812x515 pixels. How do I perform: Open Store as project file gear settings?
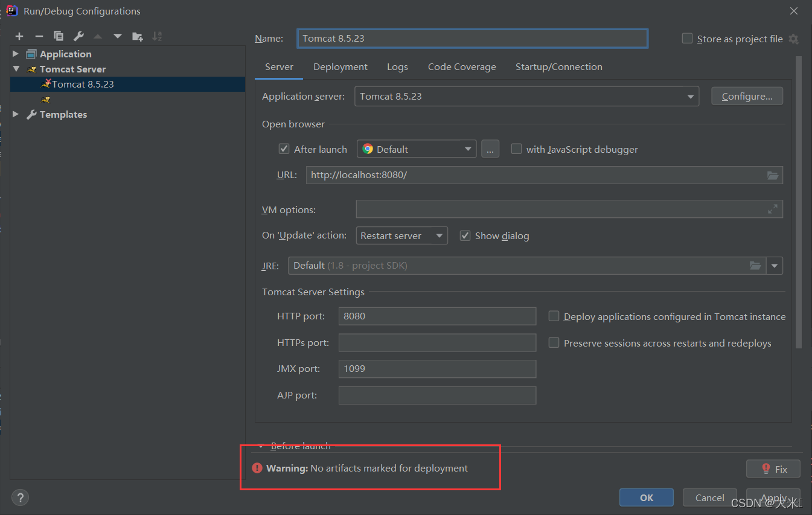coord(793,39)
